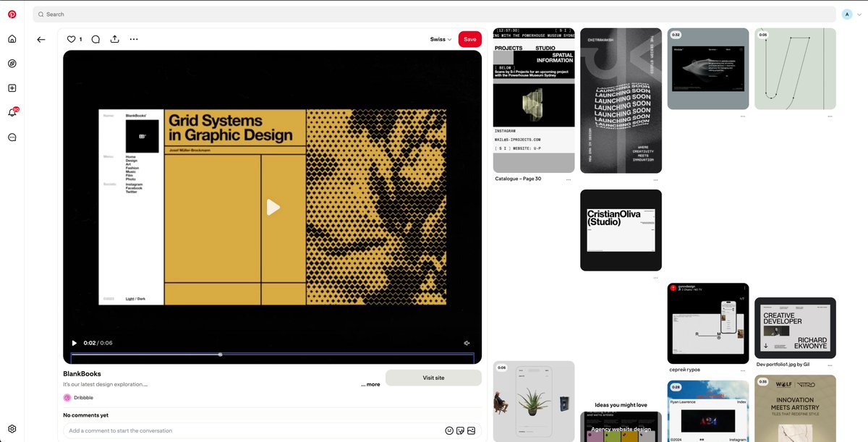Open more options for сергей гуров pin
The image size is (868, 442).
743,370
